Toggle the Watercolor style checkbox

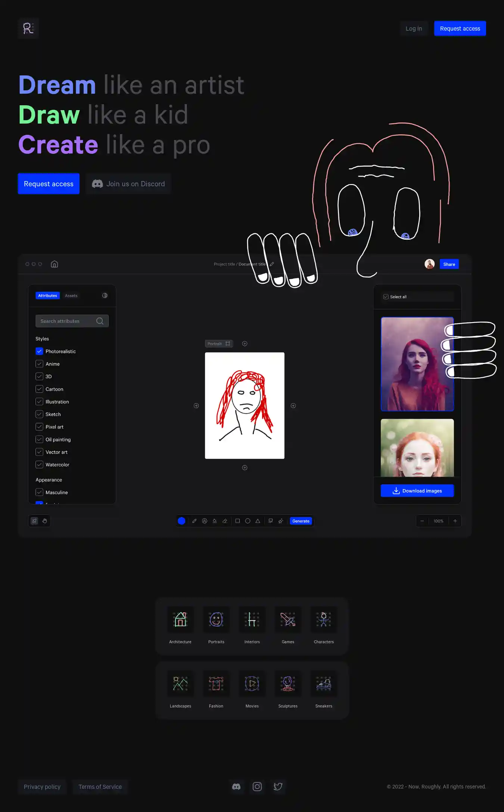pos(39,464)
